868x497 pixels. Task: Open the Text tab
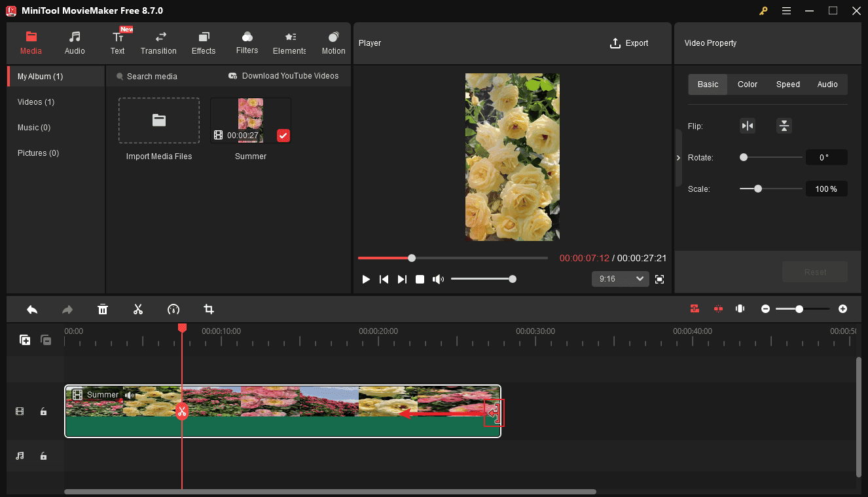(117, 43)
